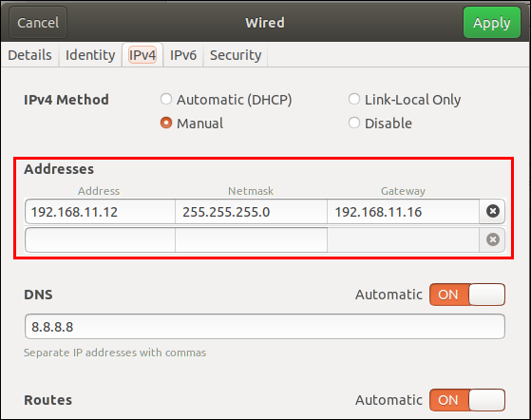Edit the Netmask field 255.255.255.0
531x420 pixels.
pos(251,212)
